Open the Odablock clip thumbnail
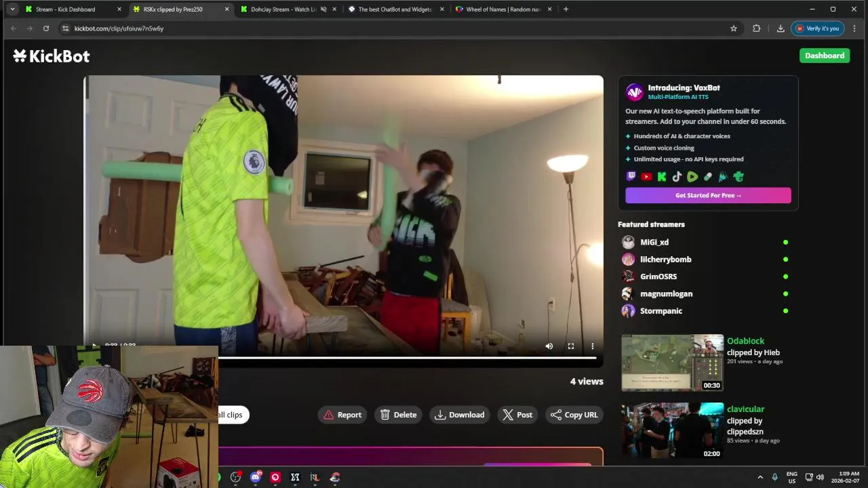868x488 pixels. [x=672, y=363]
